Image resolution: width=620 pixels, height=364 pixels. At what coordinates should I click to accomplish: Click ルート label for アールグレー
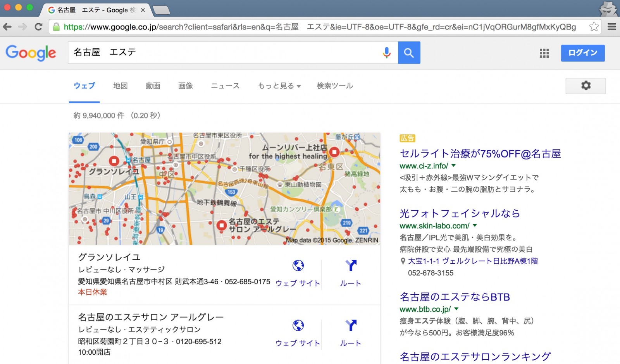[351, 343]
